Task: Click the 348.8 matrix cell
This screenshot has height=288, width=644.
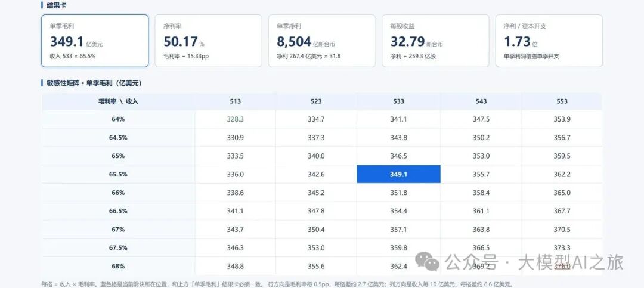Action: (x=236, y=266)
